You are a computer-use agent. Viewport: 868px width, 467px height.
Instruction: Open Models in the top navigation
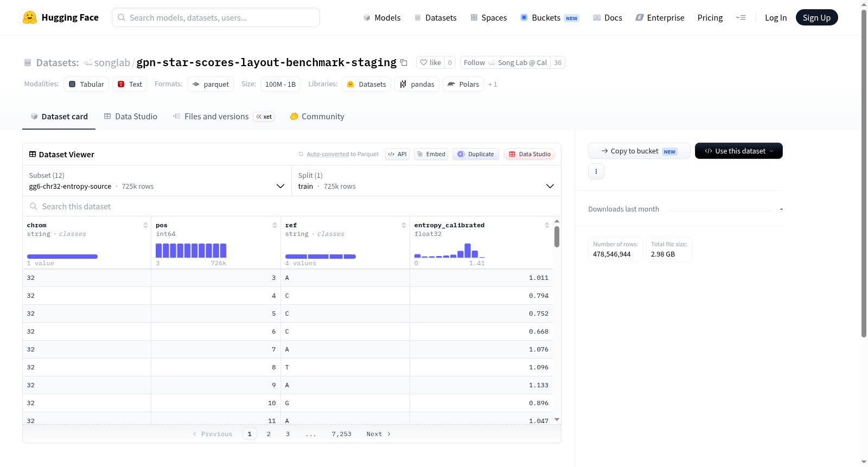click(x=382, y=17)
